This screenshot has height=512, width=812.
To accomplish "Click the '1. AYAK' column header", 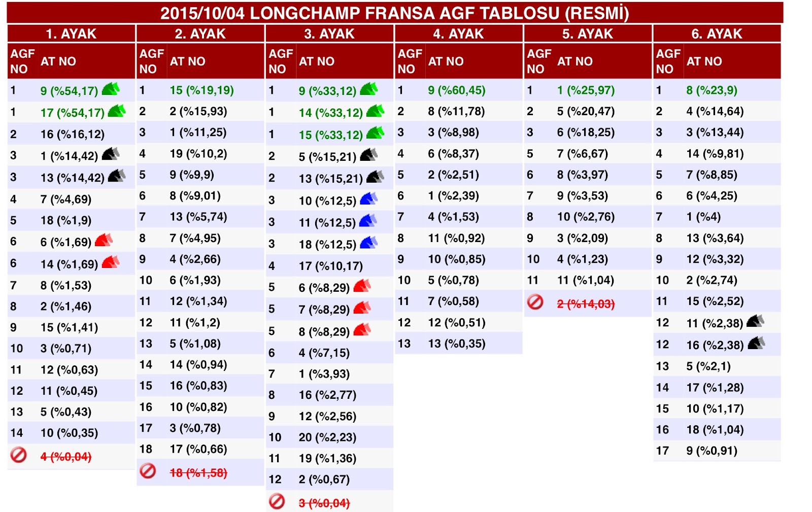I will click(x=71, y=33).
